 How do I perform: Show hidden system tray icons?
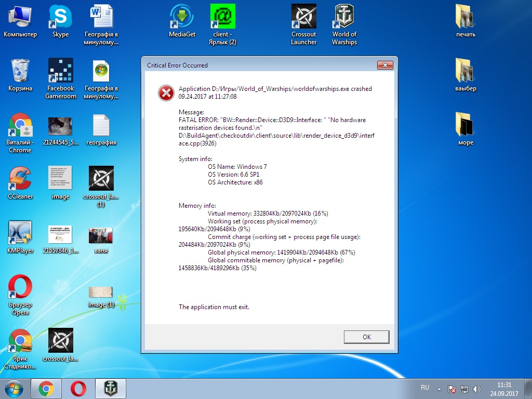tap(439, 389)
